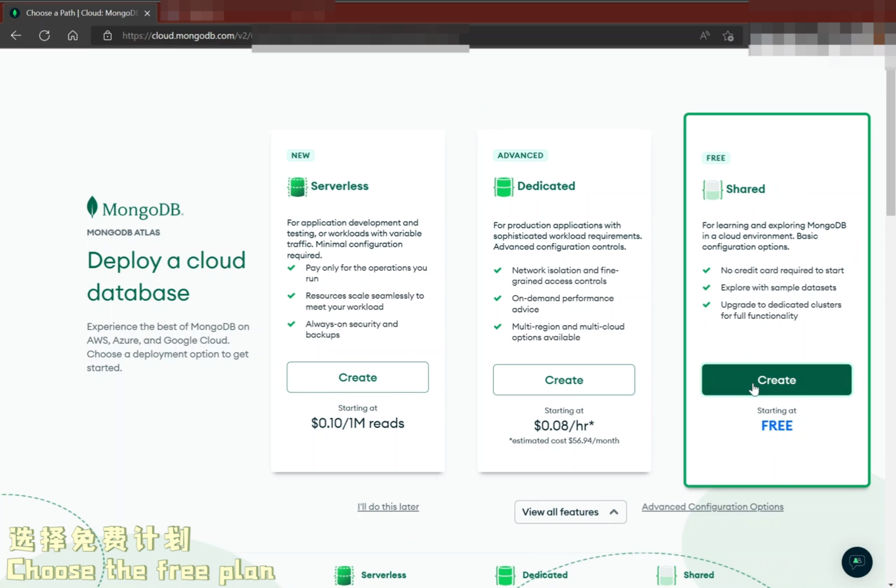Image resolution: width=896 pixels, height=588 pixels.
Task: Click the page vertical scrollbar
Action: (x=891, y=142)
